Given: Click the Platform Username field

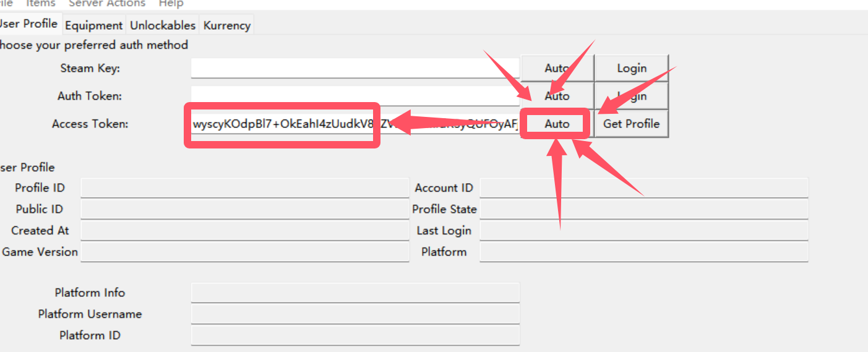Looking at the screenshot, I should [355, 314].
